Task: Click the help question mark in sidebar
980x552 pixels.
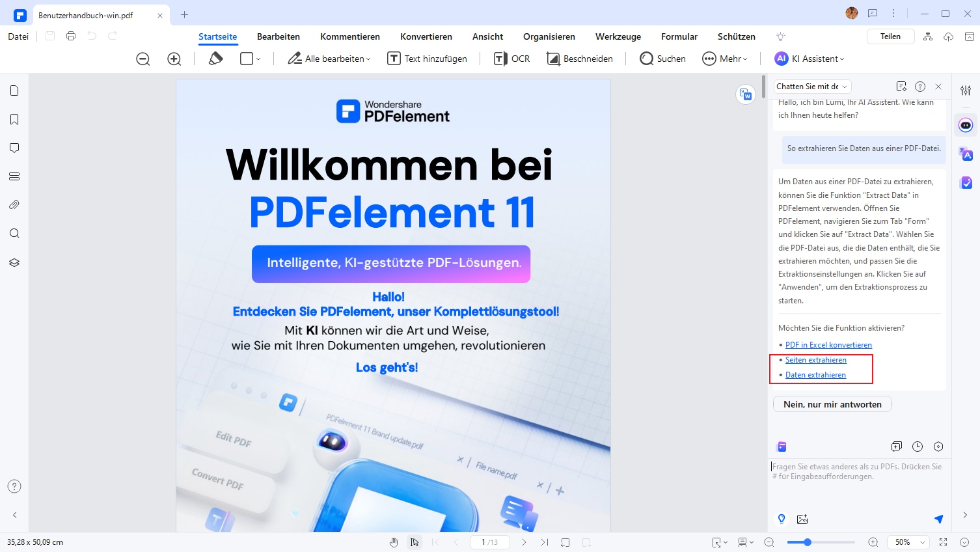Action: 14,486
